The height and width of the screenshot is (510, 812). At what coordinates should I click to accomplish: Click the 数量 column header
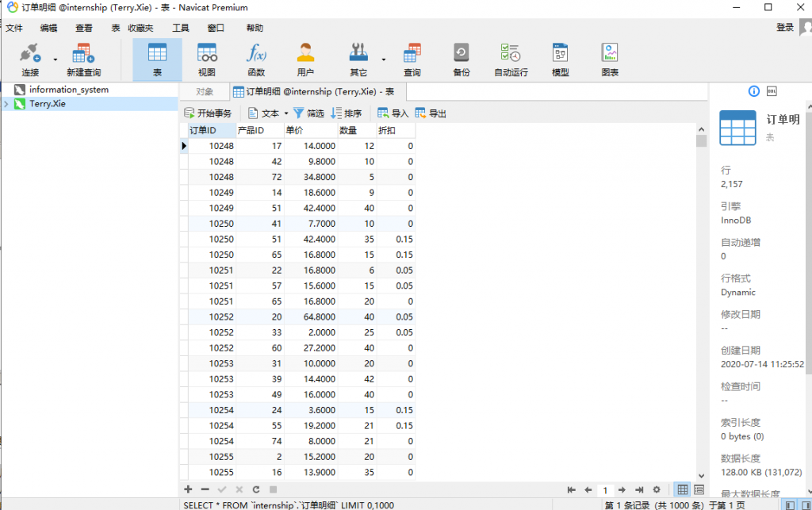coord(357,131)
